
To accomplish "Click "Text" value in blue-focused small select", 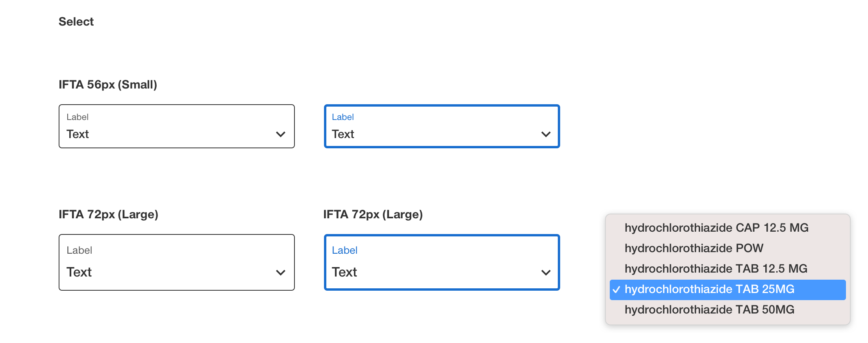I will pos(343,134).
